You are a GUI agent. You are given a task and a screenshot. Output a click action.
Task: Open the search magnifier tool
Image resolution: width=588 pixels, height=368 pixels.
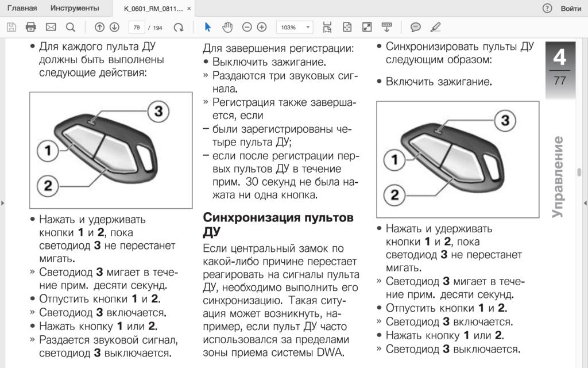pyautogui.click(x=71, y=27)
